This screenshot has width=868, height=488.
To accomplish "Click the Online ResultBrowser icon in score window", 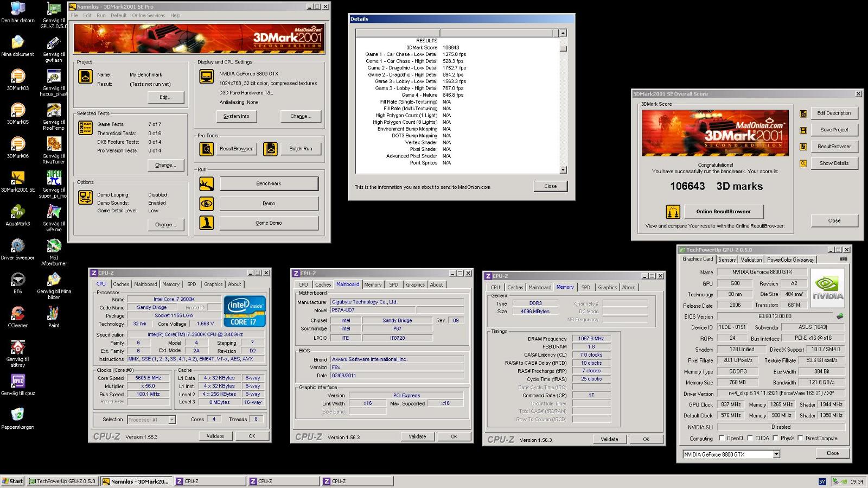I will click(673, 211).
